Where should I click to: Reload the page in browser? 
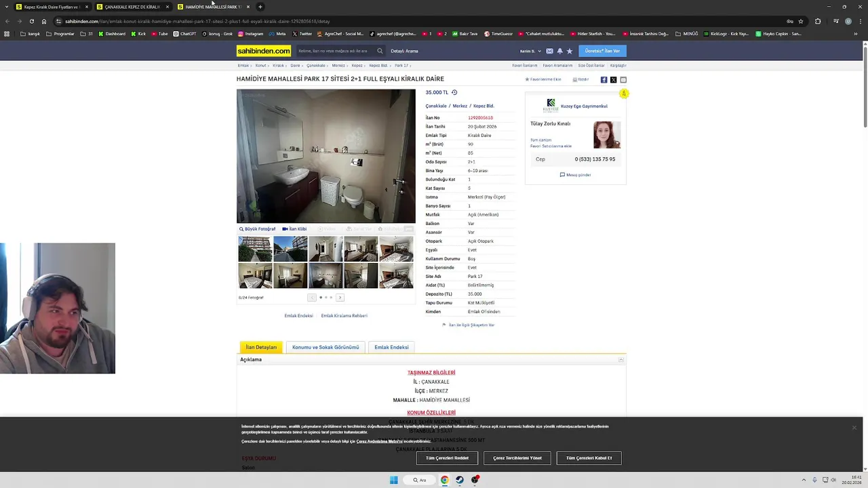[x=31, y=21]
